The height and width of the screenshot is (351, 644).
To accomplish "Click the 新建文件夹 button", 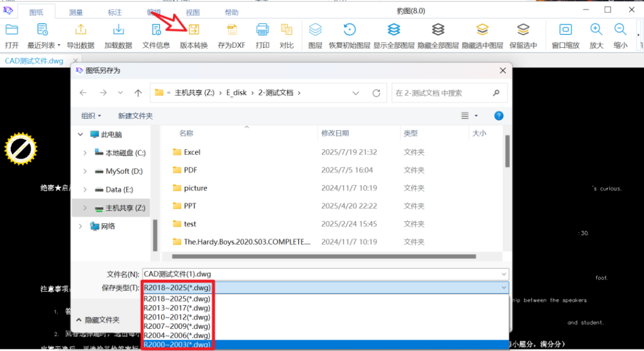I will (135, 116).
